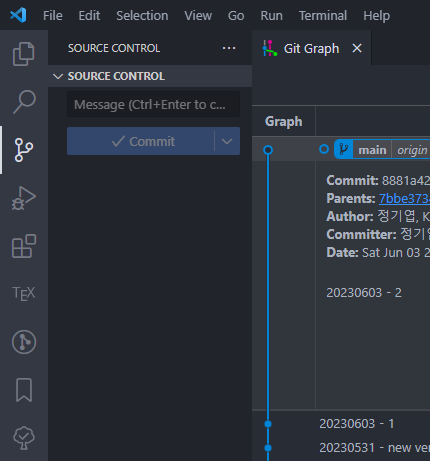Open the Selection menu

pyautogui.click(x=142, y=16)
